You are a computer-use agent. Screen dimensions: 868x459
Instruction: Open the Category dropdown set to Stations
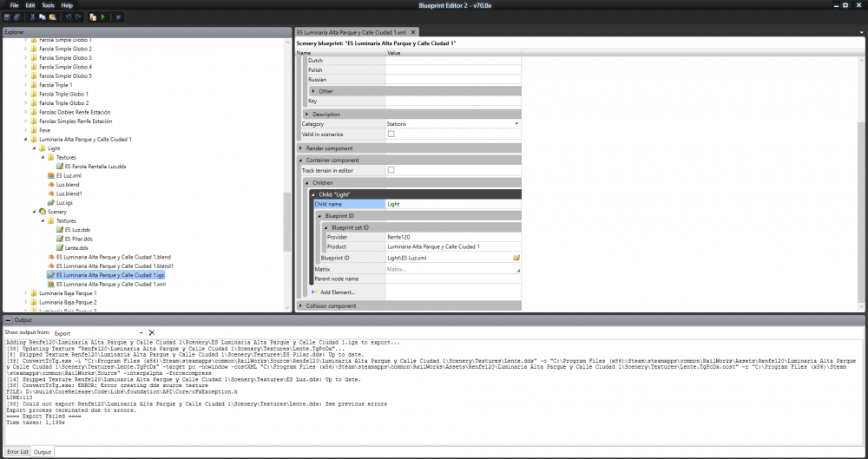[x=452, y=124]
